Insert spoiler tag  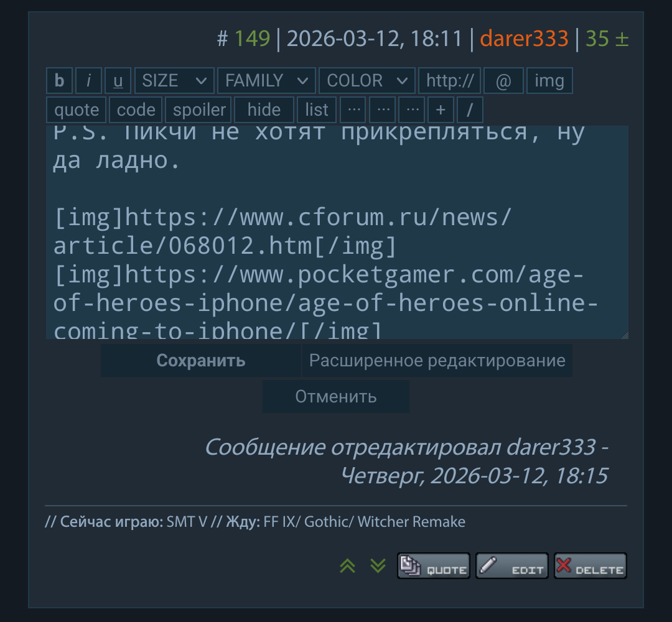[x=198, y=109]
